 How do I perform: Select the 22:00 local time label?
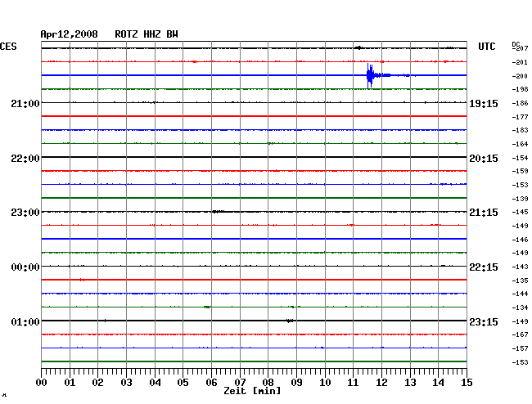point(25,159)
